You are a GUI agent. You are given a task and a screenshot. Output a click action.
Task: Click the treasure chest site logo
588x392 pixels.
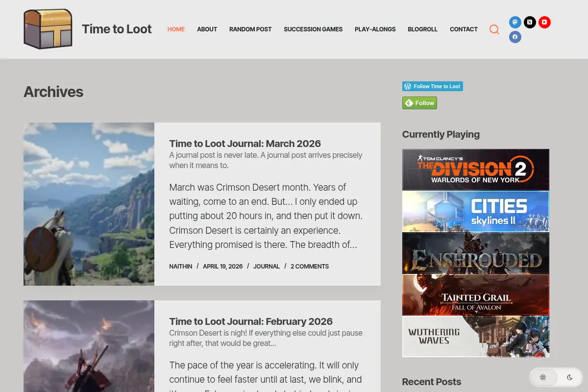click(x=48, y=29)
